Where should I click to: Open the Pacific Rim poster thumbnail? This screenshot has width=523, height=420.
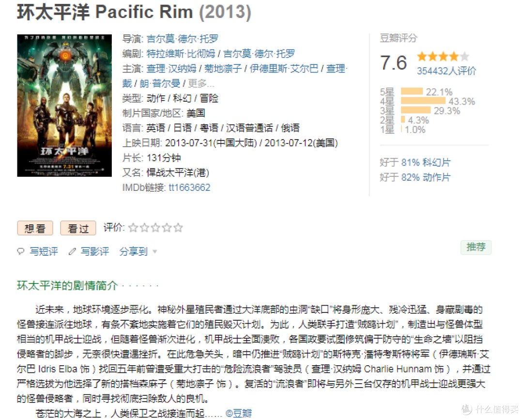[64, 106]
